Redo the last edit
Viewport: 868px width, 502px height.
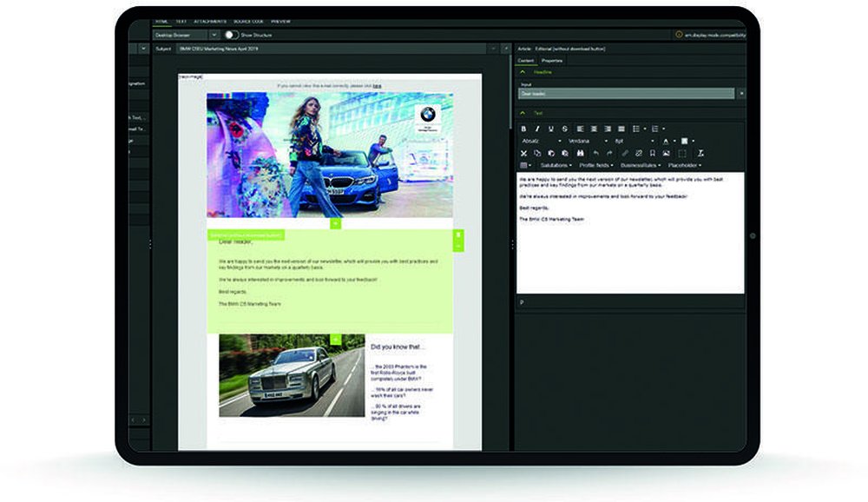[x=609, y=153]
